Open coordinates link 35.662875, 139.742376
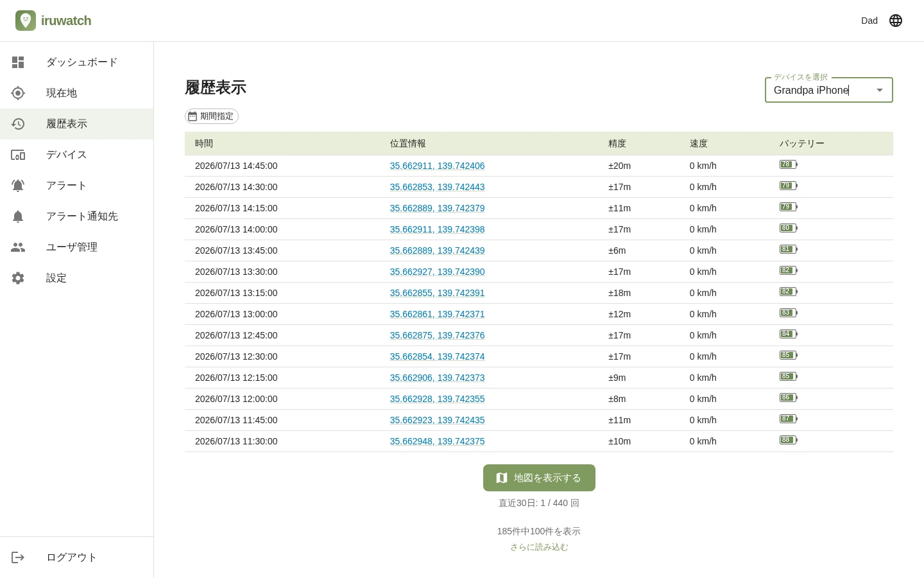Screen dimensions: 924x578 pyautogui.click(x=438, y=335)
